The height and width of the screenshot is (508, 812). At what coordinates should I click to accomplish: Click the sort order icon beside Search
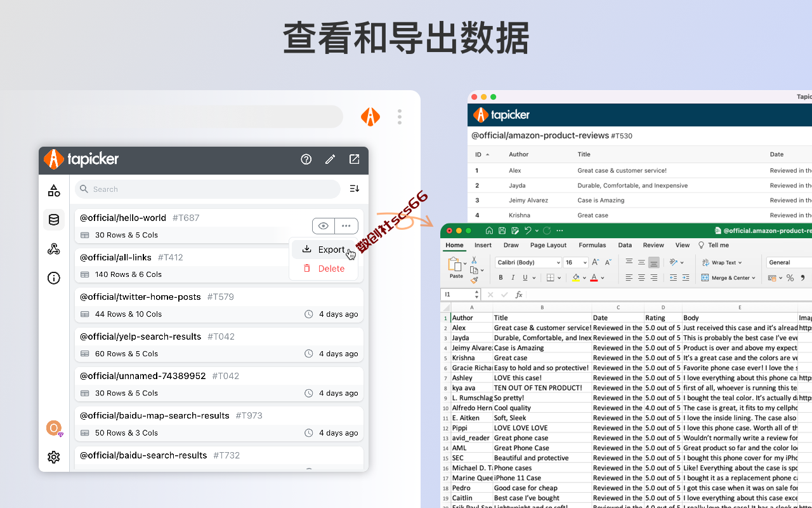pyautogui.click(x=355, y=189)
